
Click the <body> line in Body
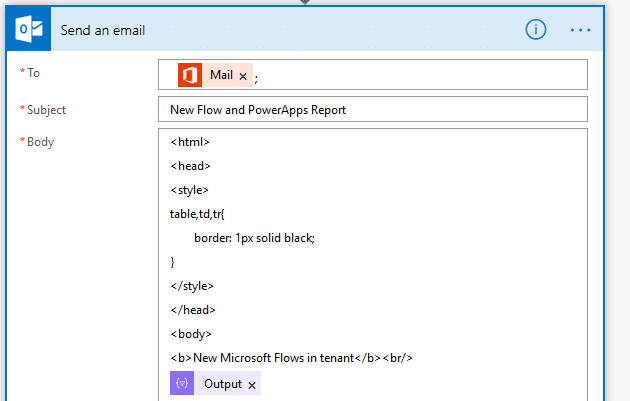tap(191, 334)
